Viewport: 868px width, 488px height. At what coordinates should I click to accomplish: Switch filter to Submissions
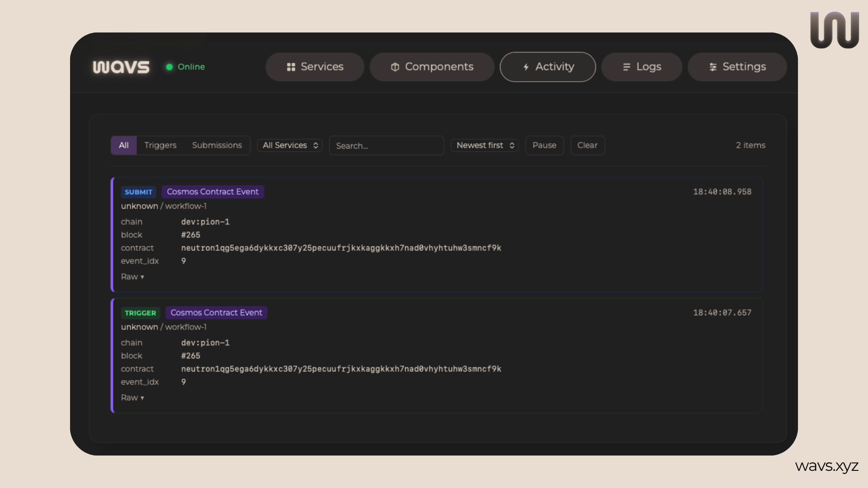coord(217,145)
